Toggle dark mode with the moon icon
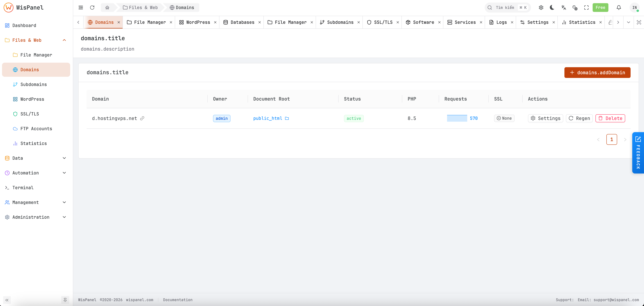Screen dimensions: 644x306 click(x=552, y=8)
